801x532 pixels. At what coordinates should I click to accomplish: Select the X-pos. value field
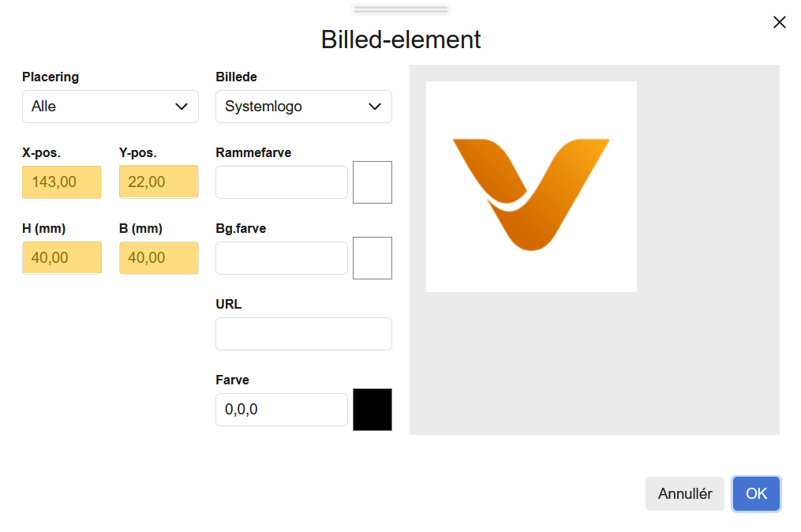[62, 182]
